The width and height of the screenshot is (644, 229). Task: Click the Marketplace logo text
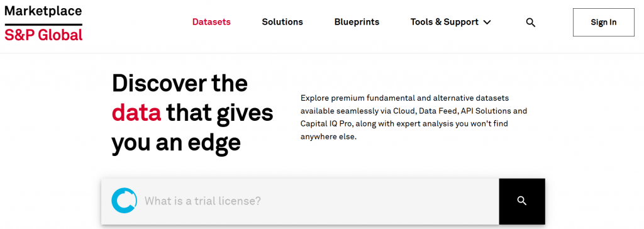[x=43, y=11]
